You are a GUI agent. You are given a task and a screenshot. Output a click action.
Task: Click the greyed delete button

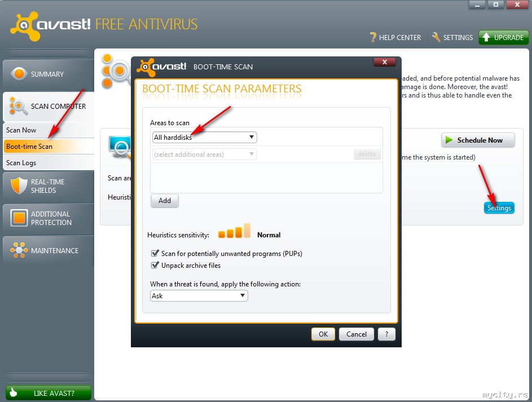367,154
